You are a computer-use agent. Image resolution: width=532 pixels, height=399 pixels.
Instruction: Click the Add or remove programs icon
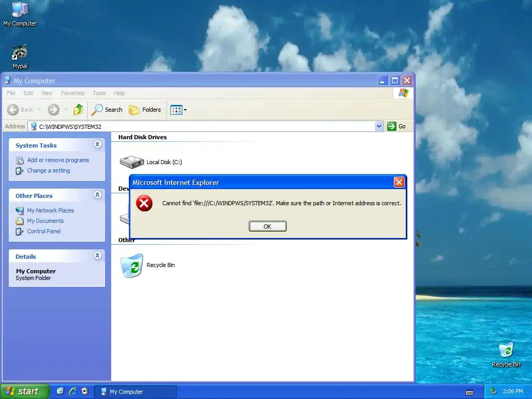tap(20, 160)
